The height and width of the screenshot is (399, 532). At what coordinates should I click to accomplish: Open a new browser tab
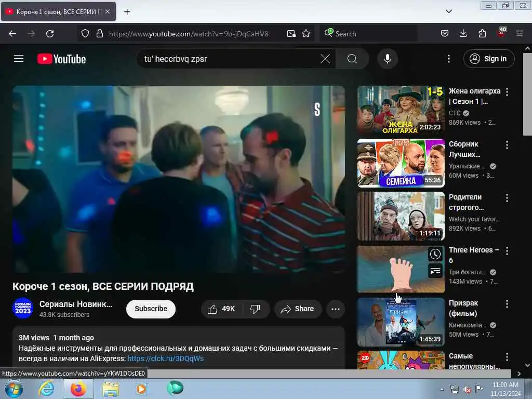coord(127,12)
